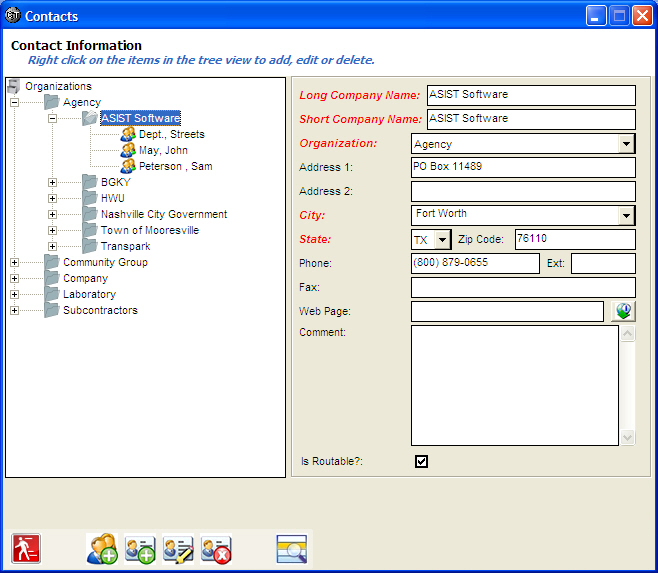Click the Short Company Name field

coord(531,119)
